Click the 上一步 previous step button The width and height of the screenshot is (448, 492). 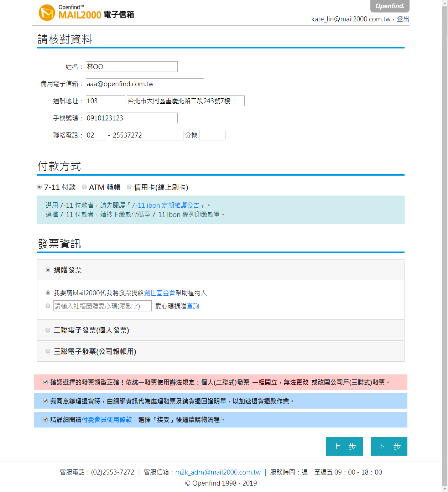(344, 446)
